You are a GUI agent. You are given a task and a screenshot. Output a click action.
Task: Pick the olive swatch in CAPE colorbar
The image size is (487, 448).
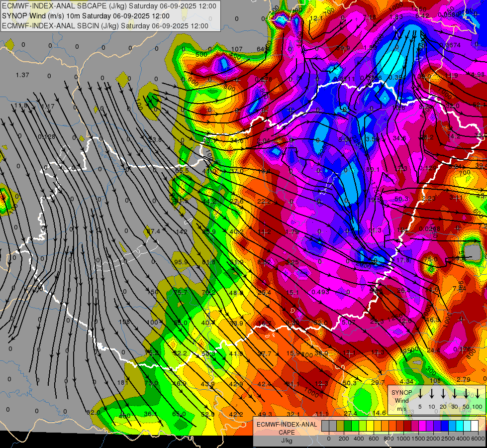(340, 426)
